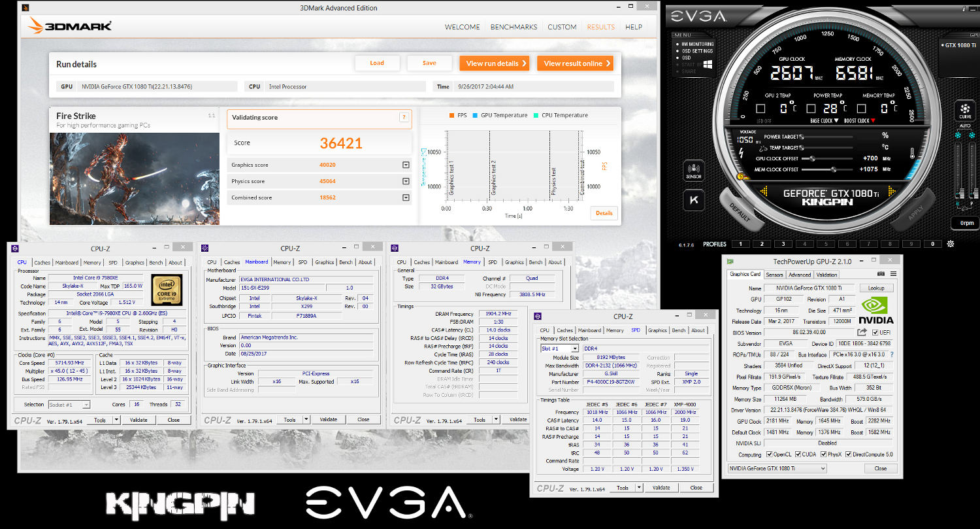
Task: Take a screenshot with GPU-Z camera icon
Action: 881,275
